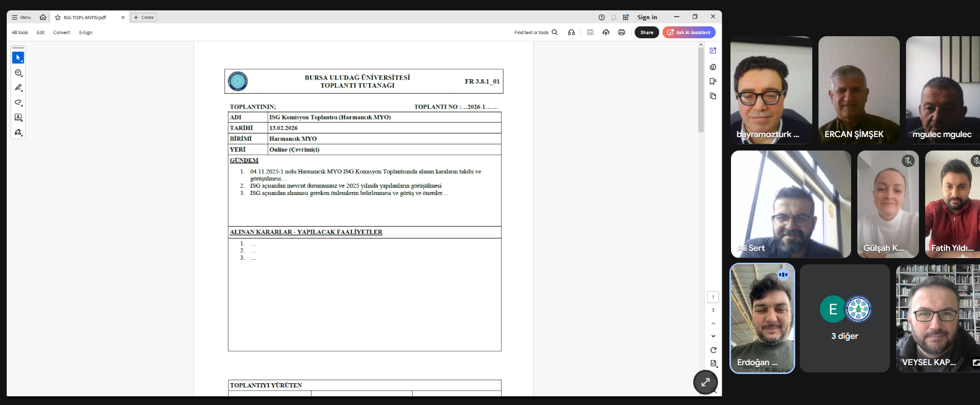Select the freehand draw lasso tool
980x405 pixels.
pos(18,102)
